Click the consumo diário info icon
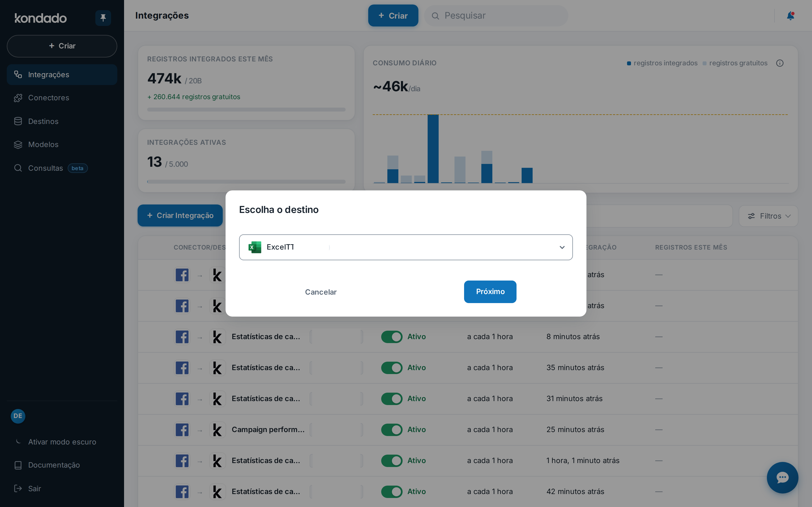This screenshot has width=812, height=507. [780, 63]
